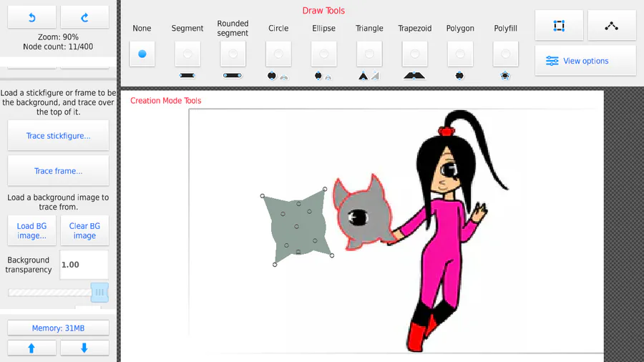Click the connected nodes icon button

tap(612, 26)
